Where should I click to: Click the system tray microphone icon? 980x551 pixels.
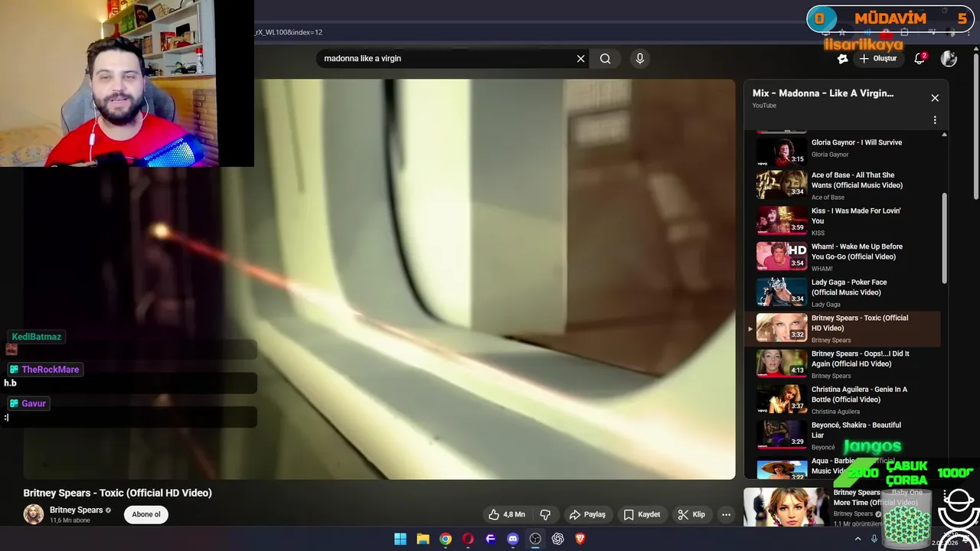tap(874, 540)
